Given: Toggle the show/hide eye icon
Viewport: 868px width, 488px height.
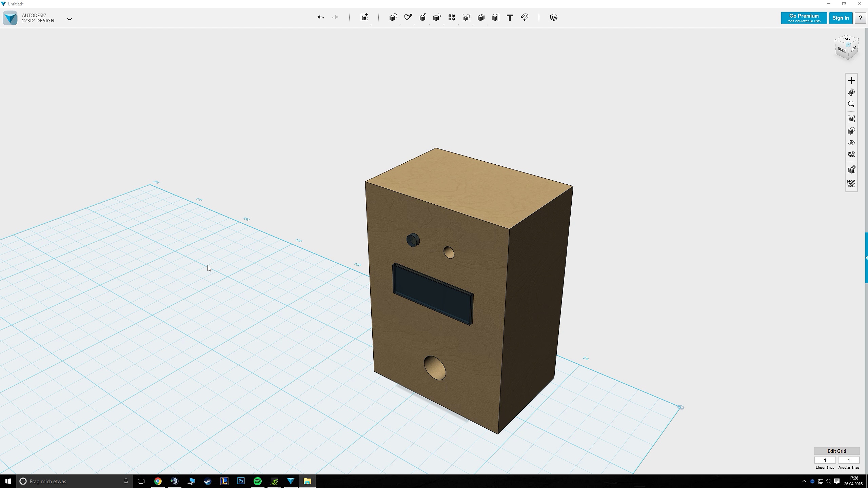Looking at the screenshot, I should [x=851, y=143].
